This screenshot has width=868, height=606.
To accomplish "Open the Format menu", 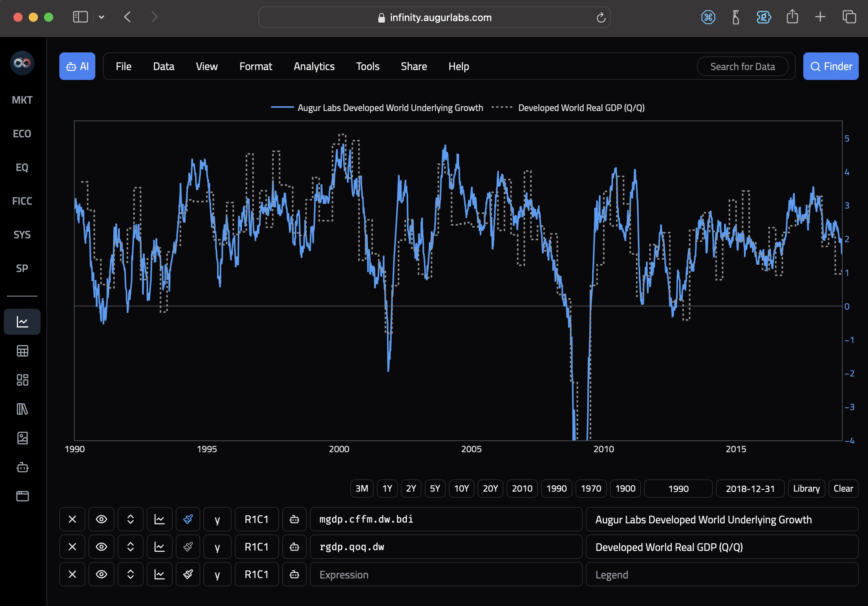I will tap(255, 66).
